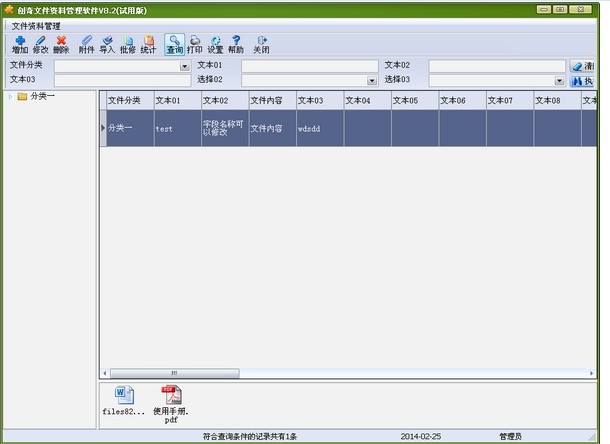Expand the 分类一 tree node
610x444 pixels.
[x=10, y=97]
